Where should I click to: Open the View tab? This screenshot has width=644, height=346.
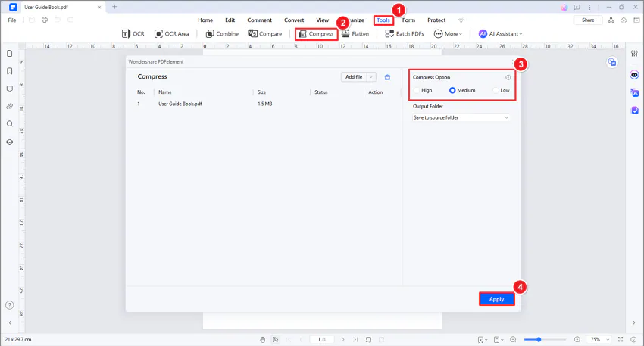pyautogui.click(x=323, y=20)
